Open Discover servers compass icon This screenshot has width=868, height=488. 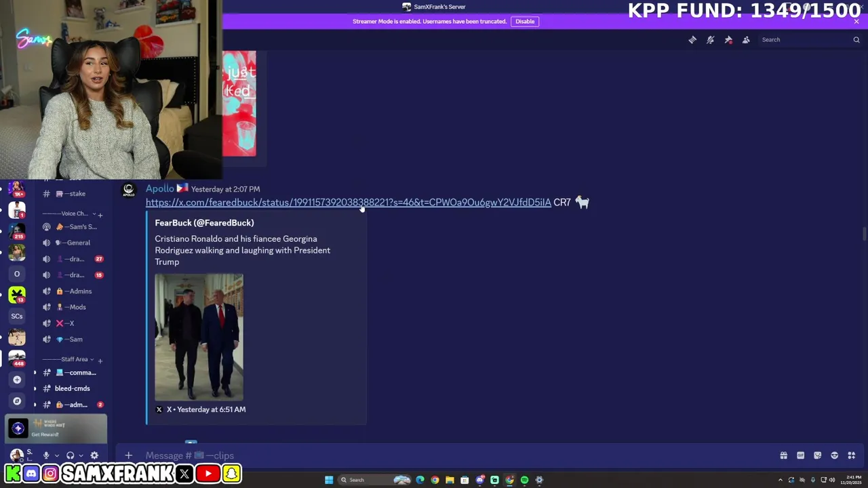coord(17,401)
